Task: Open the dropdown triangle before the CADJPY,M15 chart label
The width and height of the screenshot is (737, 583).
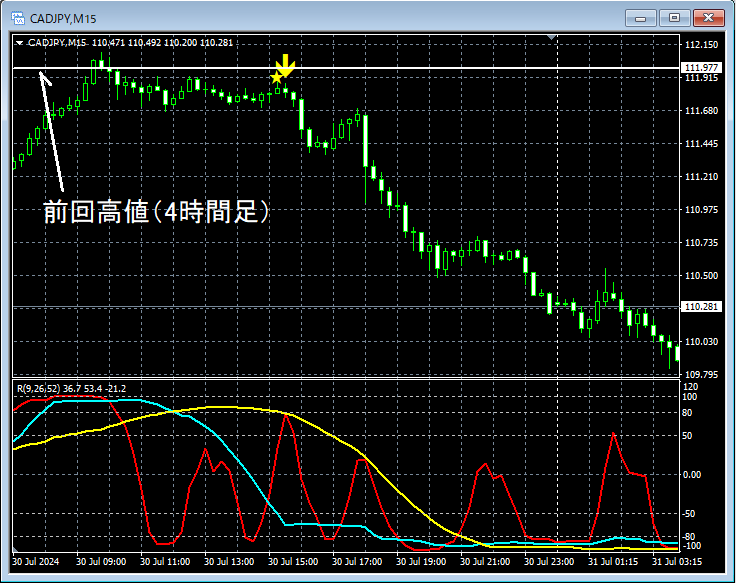Action: point(19,43)
